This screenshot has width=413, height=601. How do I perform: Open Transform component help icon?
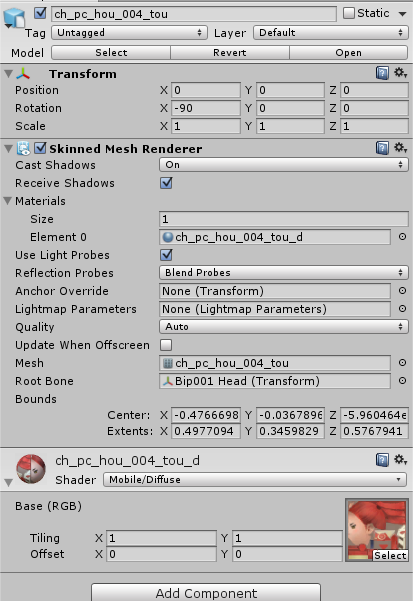pos(382,73)
